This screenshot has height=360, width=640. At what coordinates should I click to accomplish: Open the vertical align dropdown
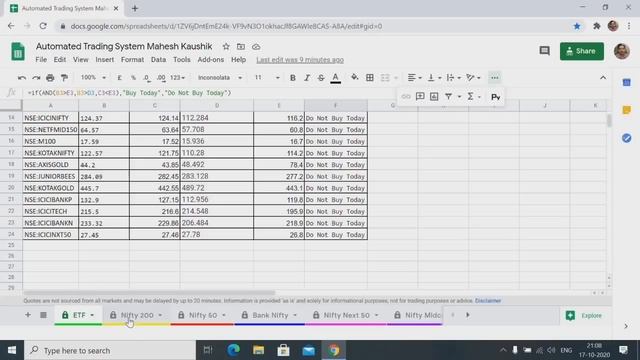click(x=434, y=78)
